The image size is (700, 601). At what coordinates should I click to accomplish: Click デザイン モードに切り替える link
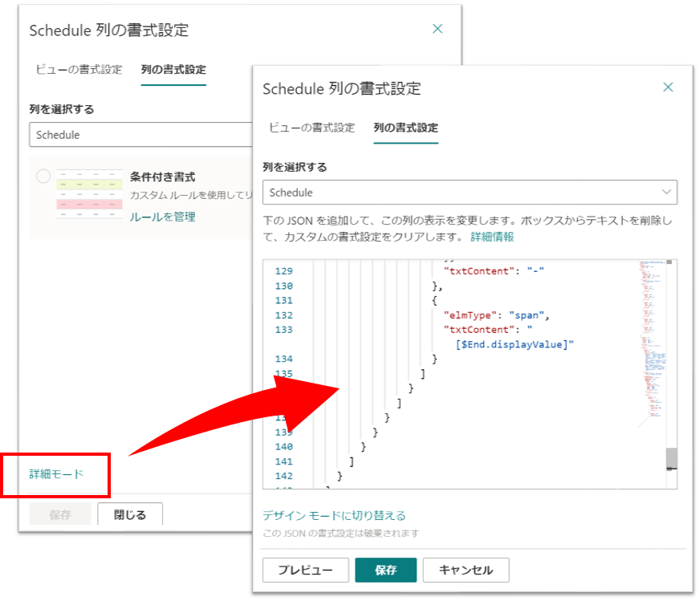pyautogui.click(x=334, y=516)
